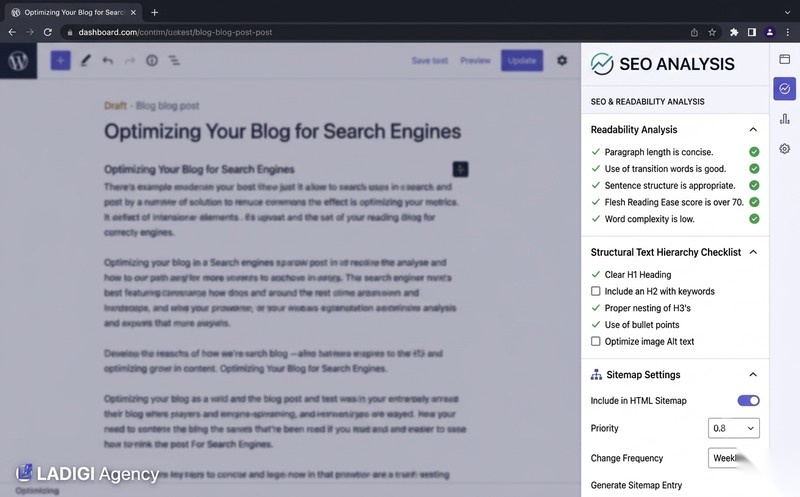800x497 pixels.
Task: Click the blue add block plus button
Action: tap(60, 61)
